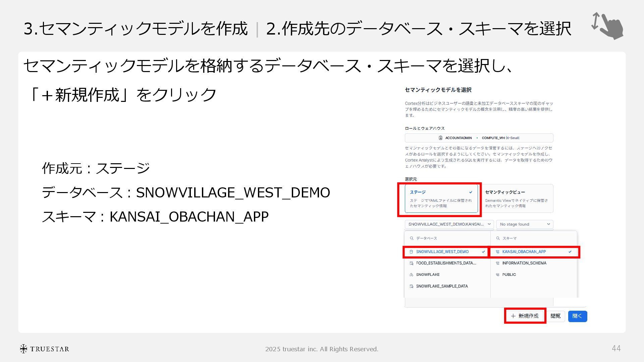Viewport: 644px width, 362px height.
Task: Click the KANSAI_OBACHAN_APP schema icon
Action: pyautogui.click(x=497, y=252)
